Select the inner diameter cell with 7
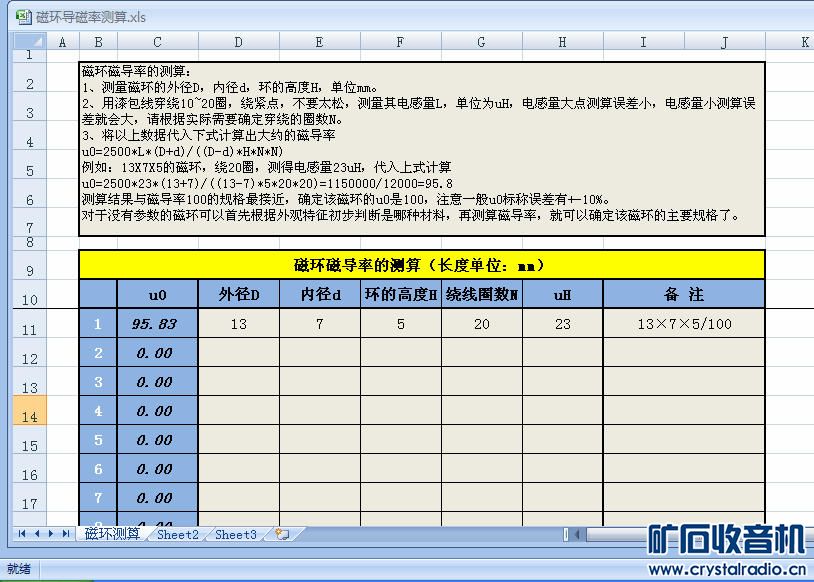 point(320,324)
